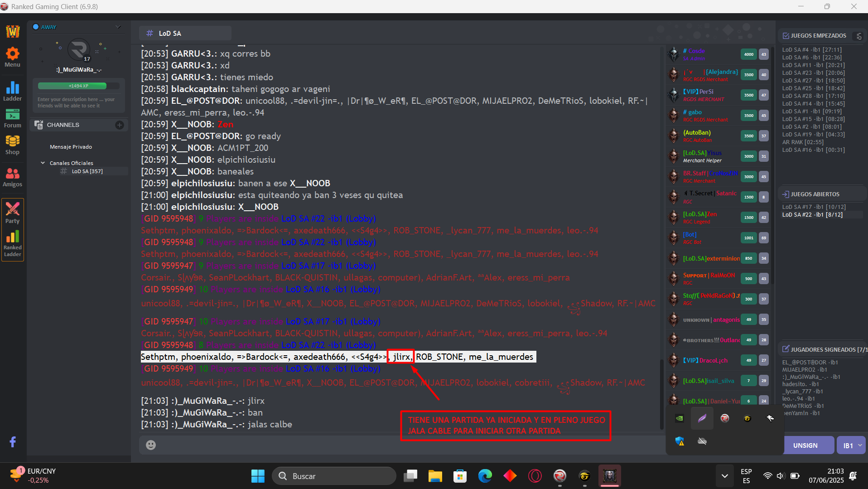Click the icon right of Juegos Empezados
The image size is (868, 489).
(859, 36)
